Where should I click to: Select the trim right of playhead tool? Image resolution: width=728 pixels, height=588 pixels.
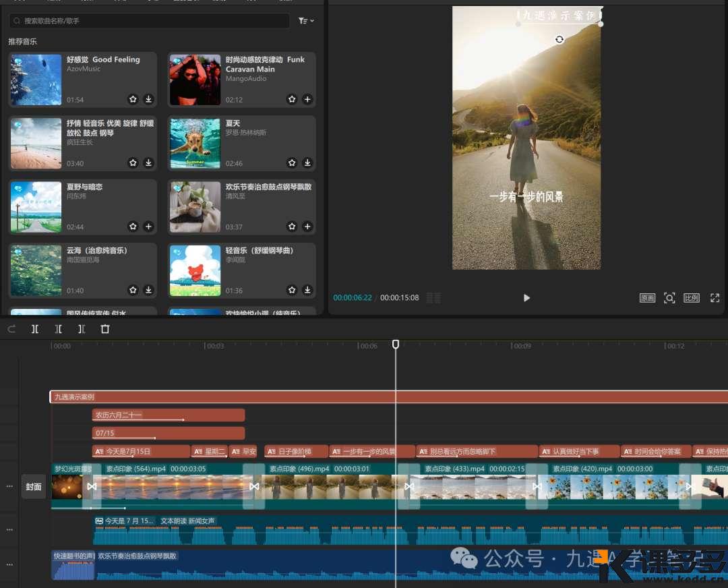tap(82, 329)
